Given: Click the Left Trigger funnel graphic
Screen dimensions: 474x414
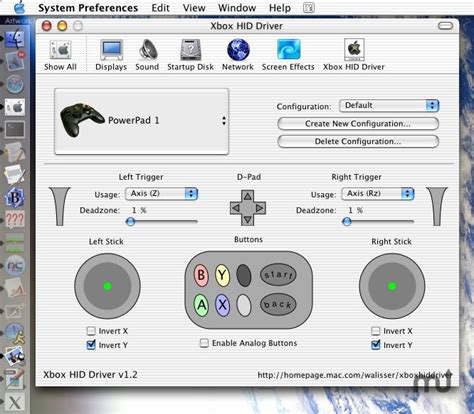Looking at the screenshot, I should coord(60,206).
